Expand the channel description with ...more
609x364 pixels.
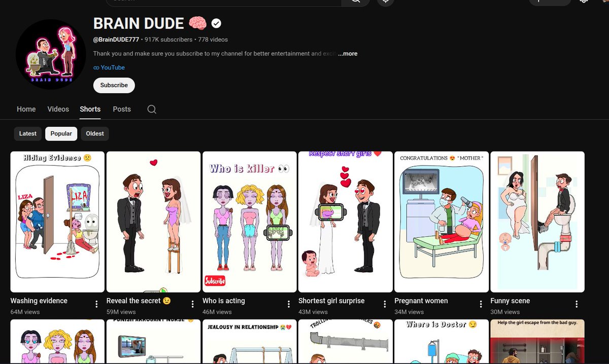pyautogui.click(x=348, y=54)
